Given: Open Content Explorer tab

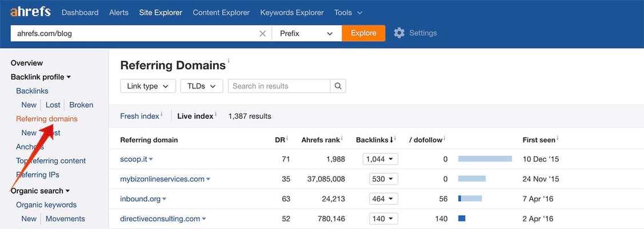Looking at the screenshot, I should click(x=221, y=13).
